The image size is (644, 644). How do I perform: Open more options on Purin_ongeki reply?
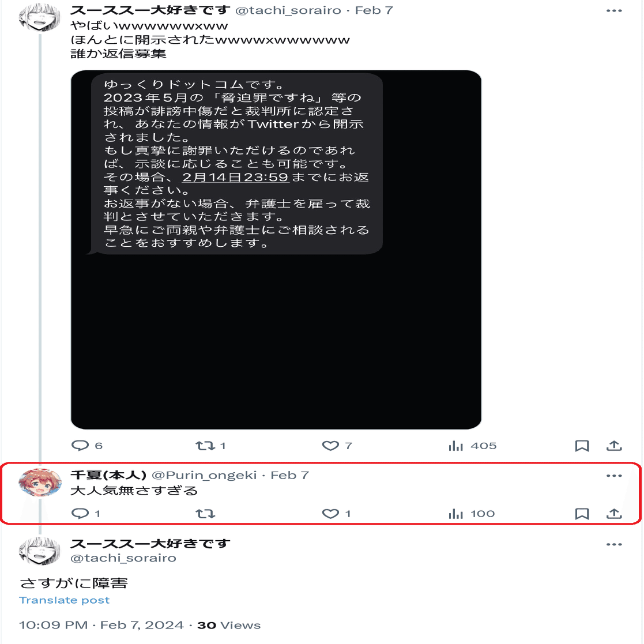click(x=614, y=476)
